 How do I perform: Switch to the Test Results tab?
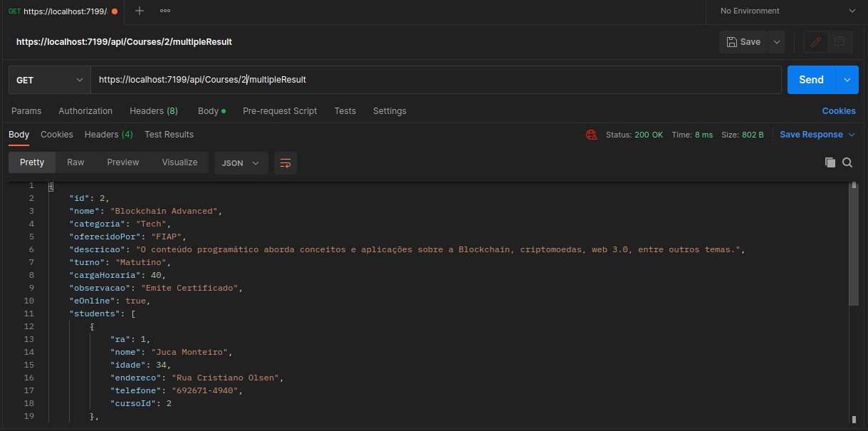click(x=169, y=135)
